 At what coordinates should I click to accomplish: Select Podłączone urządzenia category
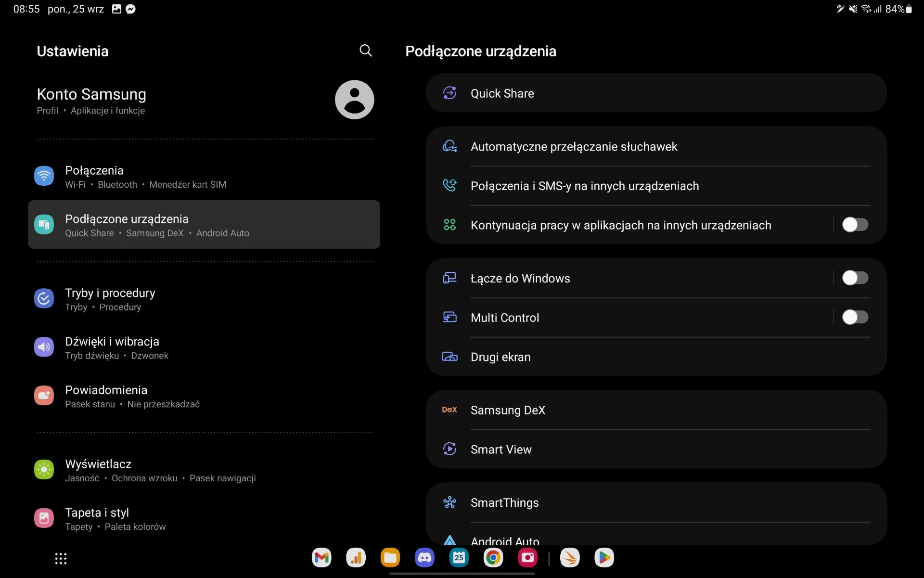204,225
